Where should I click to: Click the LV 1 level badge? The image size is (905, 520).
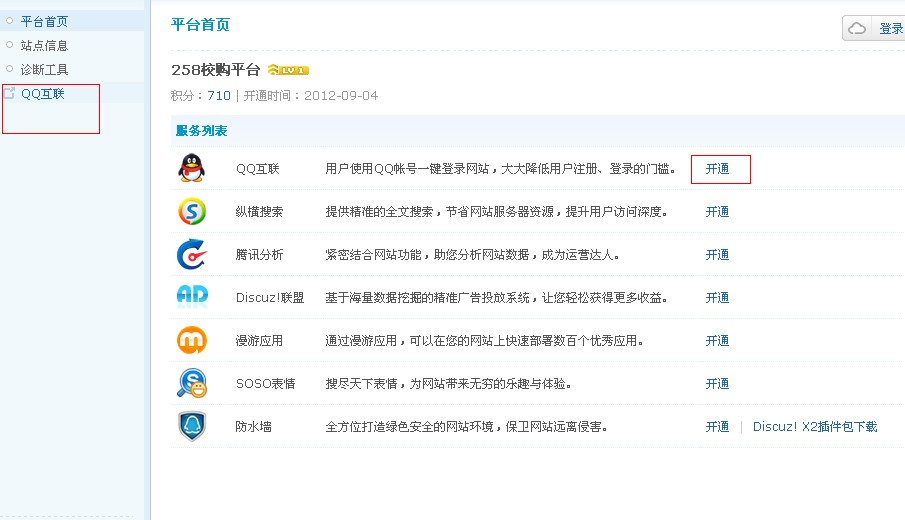coord(289,70)
